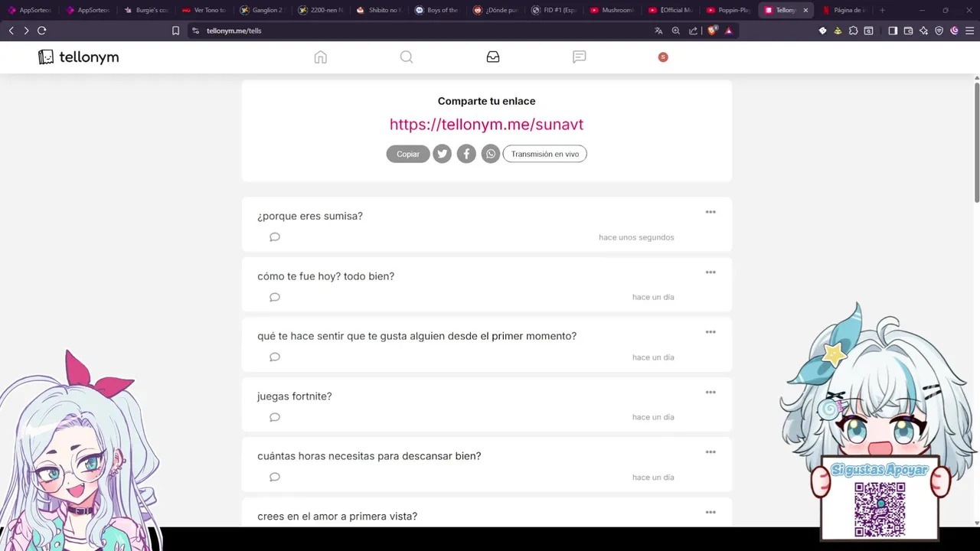The width and height of the screenshot is (980, 551).
Task: Toggle the browser sidebar panel icon
Action: click(x=893, y=31)
